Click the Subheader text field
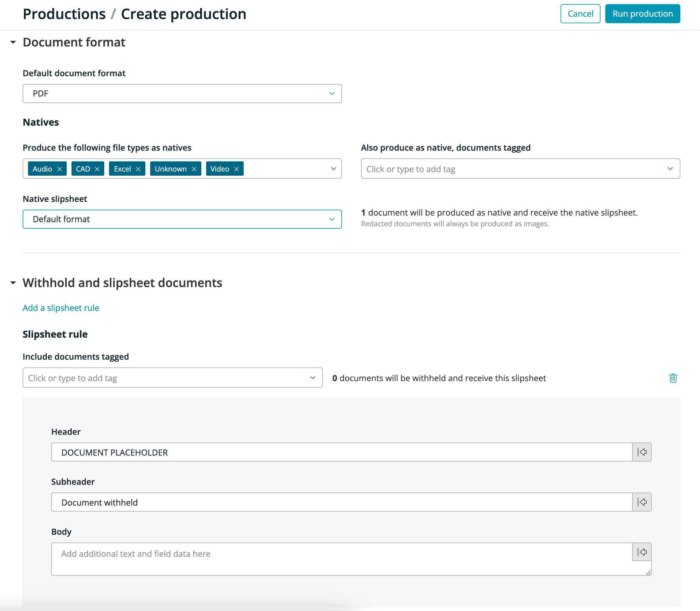Image resolution: width=700 pixels, height=611 pixels. [341, 502]
